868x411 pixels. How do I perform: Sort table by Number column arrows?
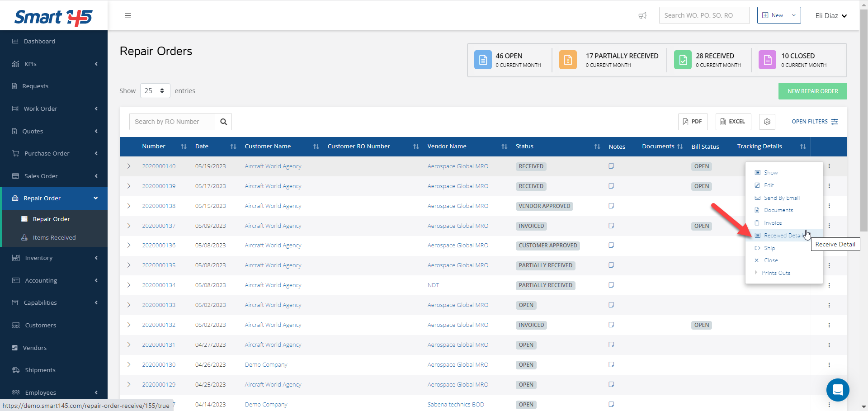(x=184, y=146)
